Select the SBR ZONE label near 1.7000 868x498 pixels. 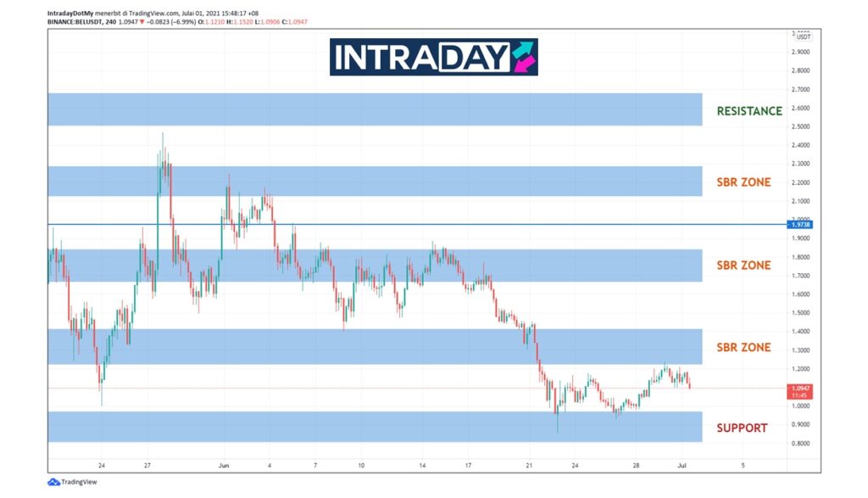tap(743, 266)
